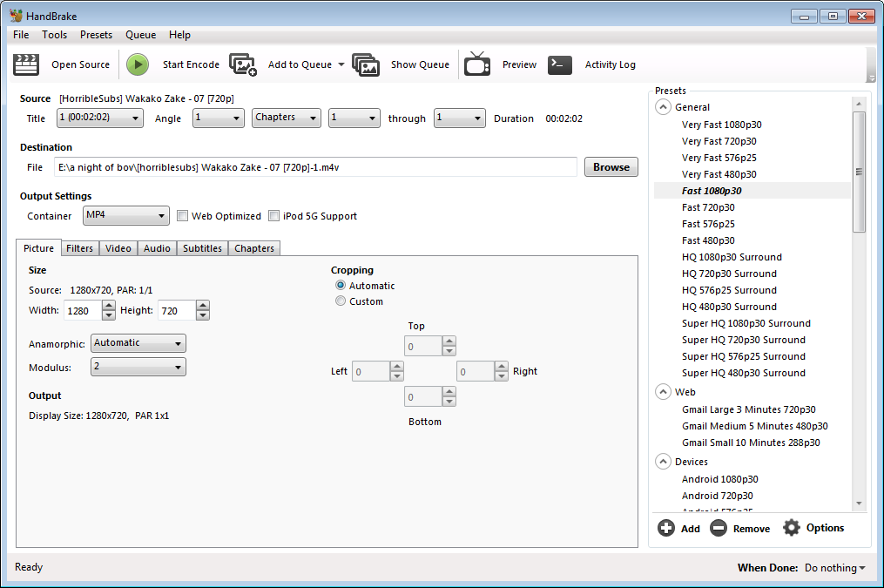
Task: Open the Presets menu
Action: tap(96, 35)
